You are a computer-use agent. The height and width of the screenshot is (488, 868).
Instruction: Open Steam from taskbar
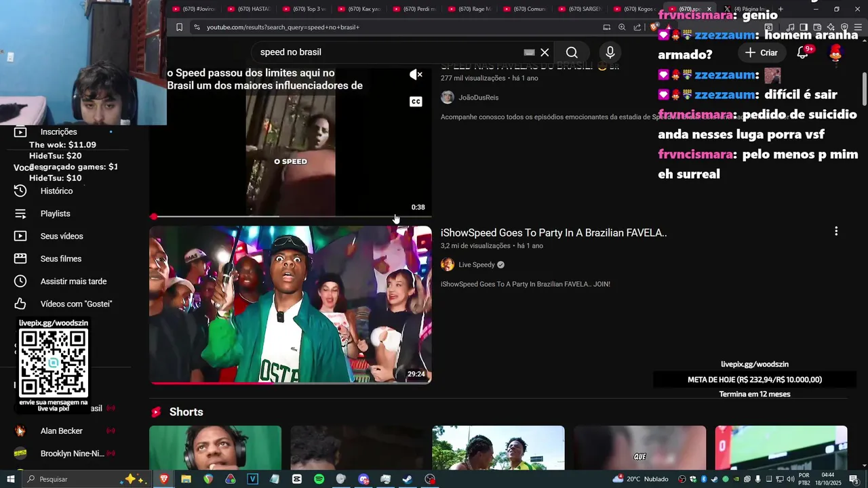coord(408,479)
